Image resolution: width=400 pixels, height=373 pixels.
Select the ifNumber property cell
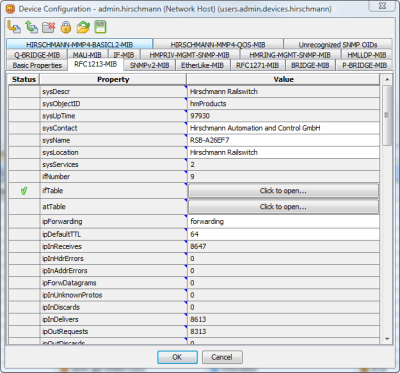[113, 177]
